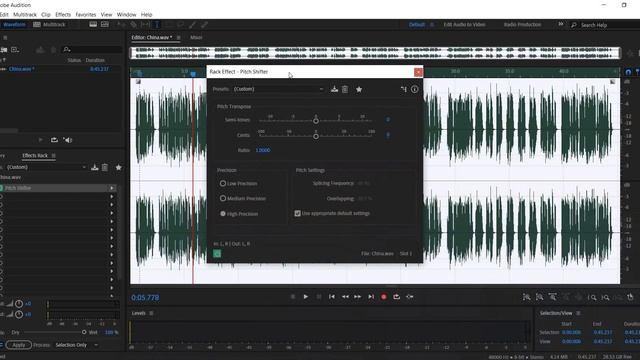Viewport: 640px width, 360px height.
Task: Select China.wav in the Files panel
Action: coord(22,69)
